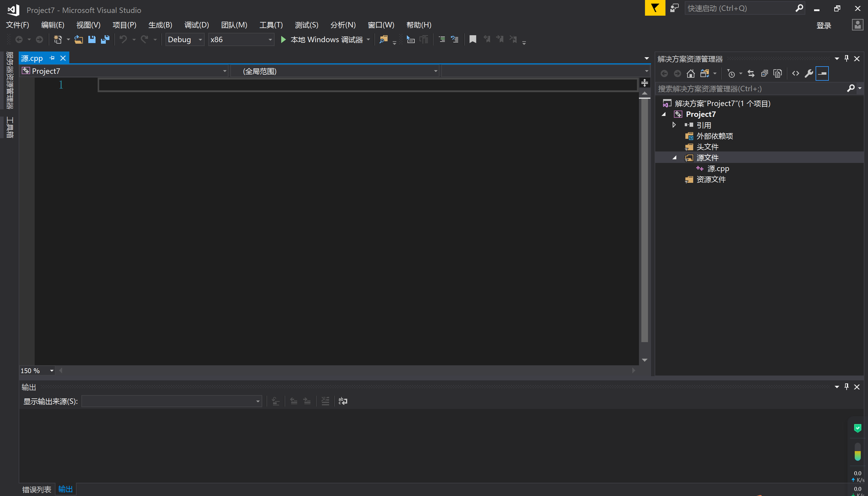Click the Home icon in Solution Explorer

pos(691,73)
